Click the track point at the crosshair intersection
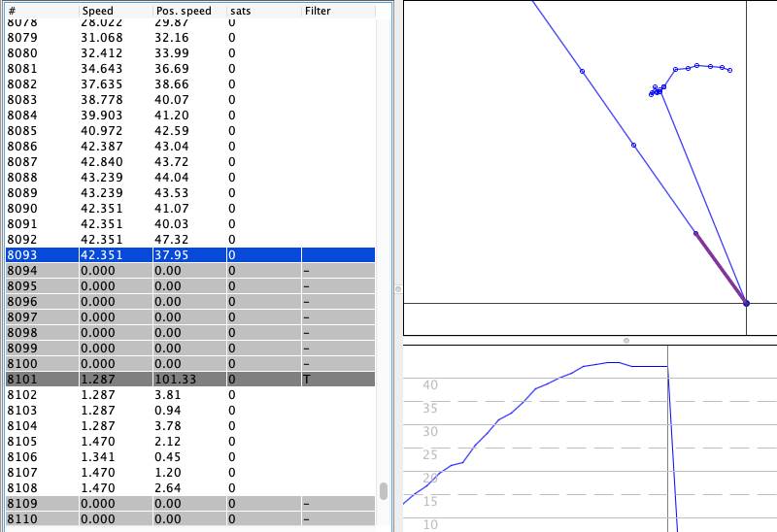Viewport: 777px width, 532px height. [x=746, y=303]
